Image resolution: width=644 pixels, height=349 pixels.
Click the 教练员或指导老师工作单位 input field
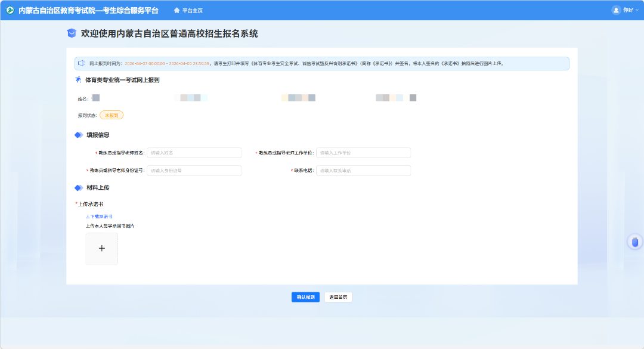pyautogui.click(x=363, y=152)
